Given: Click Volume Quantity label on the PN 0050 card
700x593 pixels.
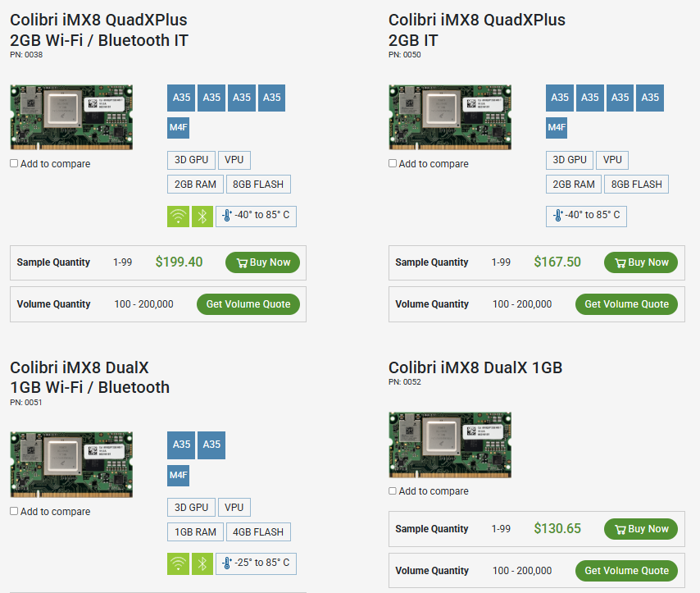Looking at the screenshot, I should click(432, 304).
